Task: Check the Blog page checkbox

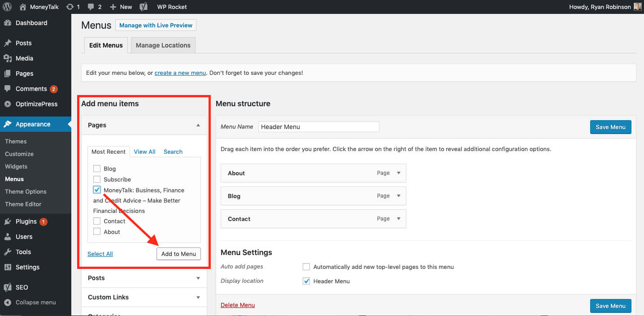Action: click(97, 169)
